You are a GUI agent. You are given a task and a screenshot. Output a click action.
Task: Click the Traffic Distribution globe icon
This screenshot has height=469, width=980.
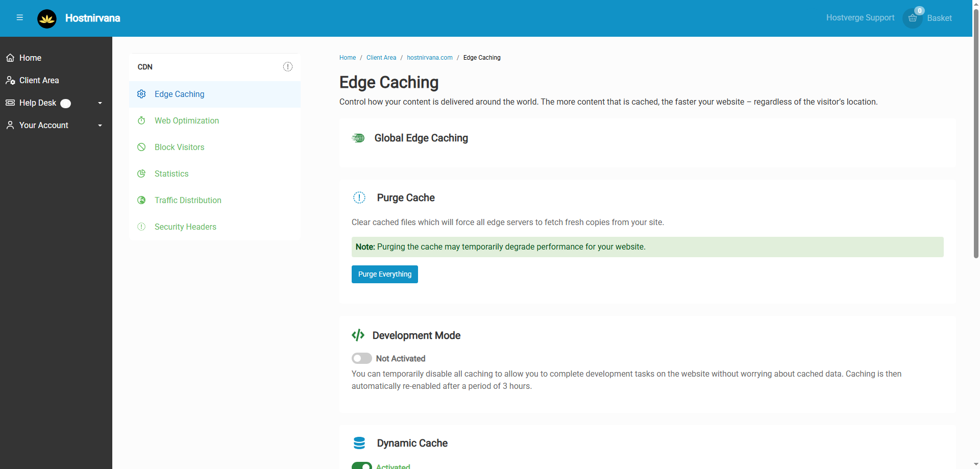[x=141, y=200]
